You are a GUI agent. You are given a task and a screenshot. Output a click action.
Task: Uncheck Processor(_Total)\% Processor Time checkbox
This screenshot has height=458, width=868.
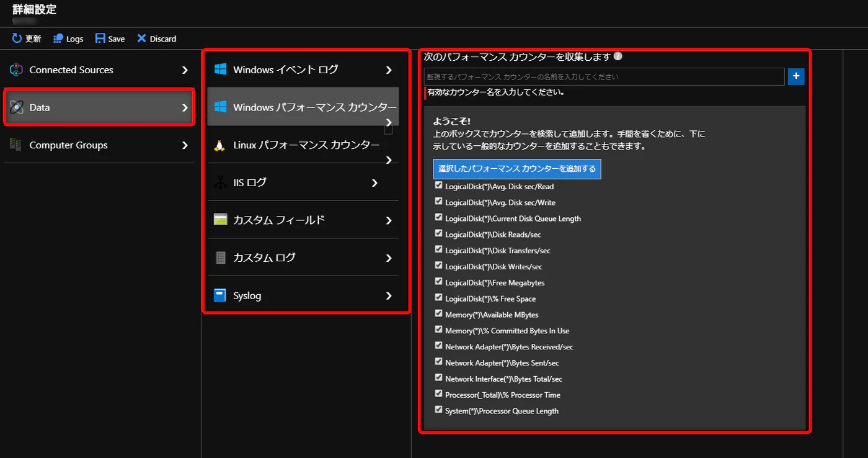pyautogui.click(x=439, y=394)
